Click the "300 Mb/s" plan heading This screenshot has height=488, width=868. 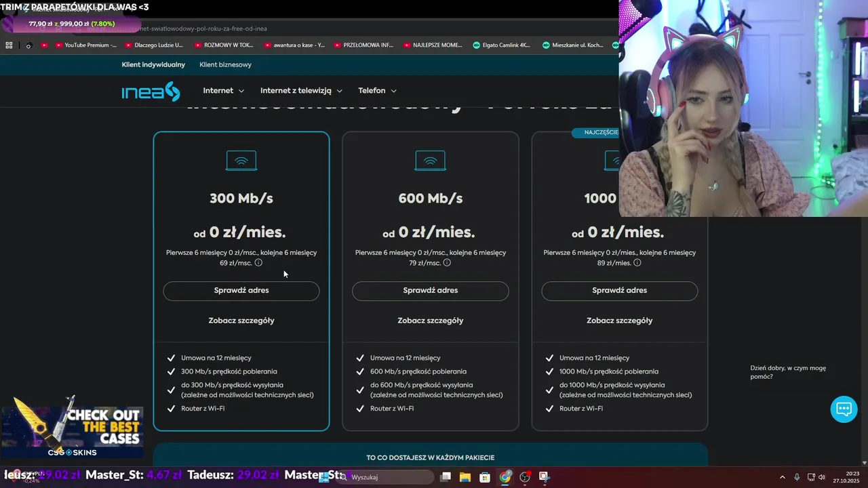241,199
